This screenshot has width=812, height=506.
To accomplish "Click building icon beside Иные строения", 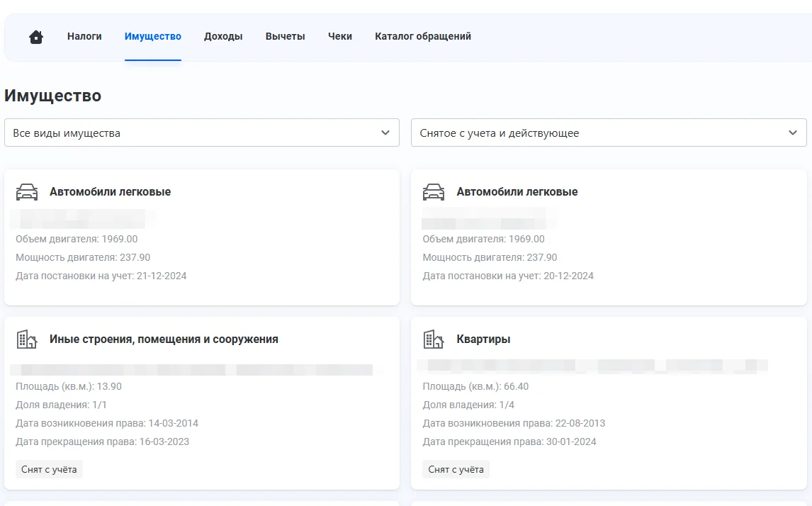I will tap(27, 339).
